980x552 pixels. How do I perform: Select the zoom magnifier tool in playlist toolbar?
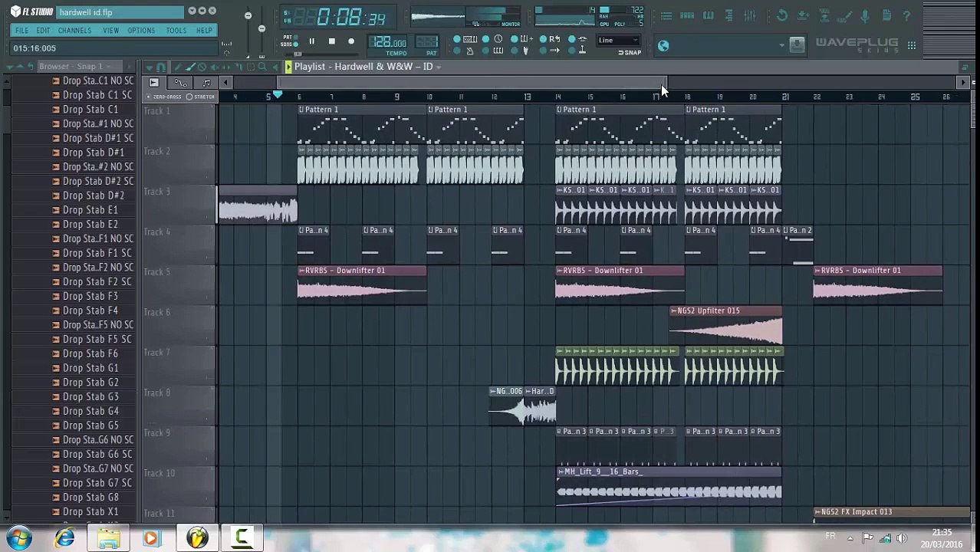pyautogui.click(x=262, y=67)
